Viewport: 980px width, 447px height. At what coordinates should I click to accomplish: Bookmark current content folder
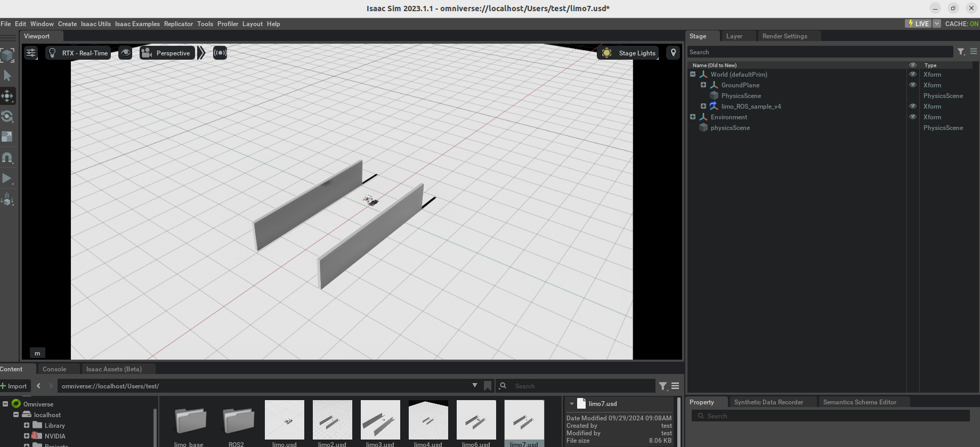[x=488, y=386]
